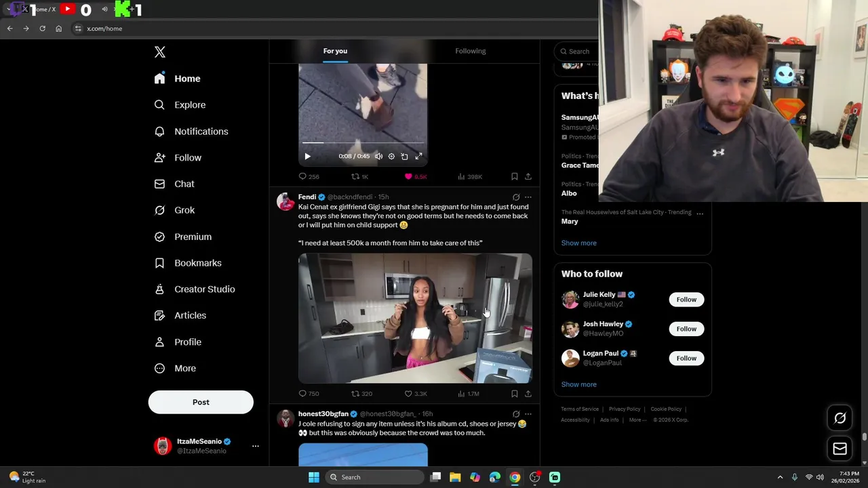868x488 pixels.
Task: Open the Grok sidebar item
Action: click(x=174, y=210)
